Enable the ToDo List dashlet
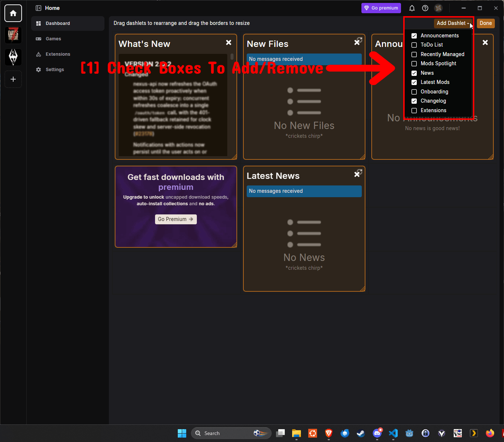 414,45
